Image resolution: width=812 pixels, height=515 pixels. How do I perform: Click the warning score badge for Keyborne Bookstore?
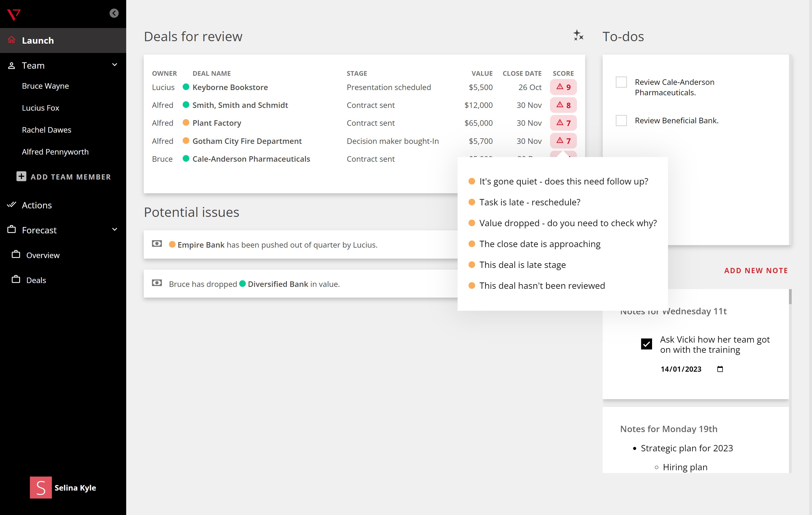563,87
